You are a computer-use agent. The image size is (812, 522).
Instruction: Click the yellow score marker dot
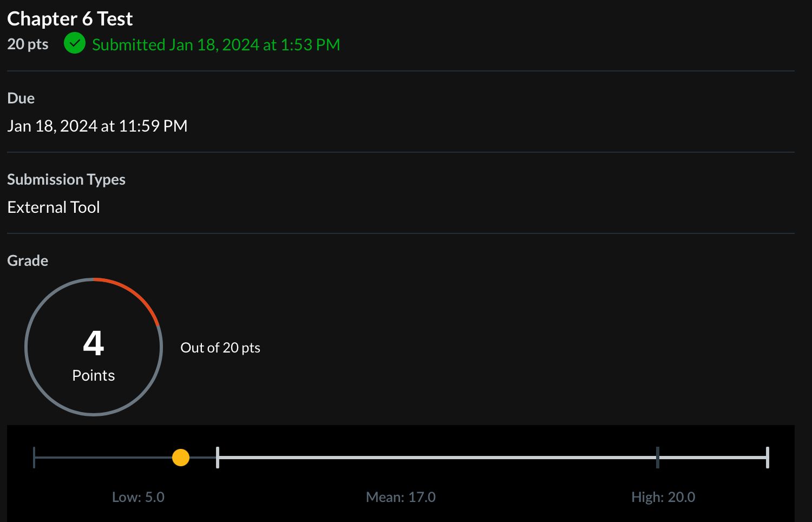coord(180,458)
